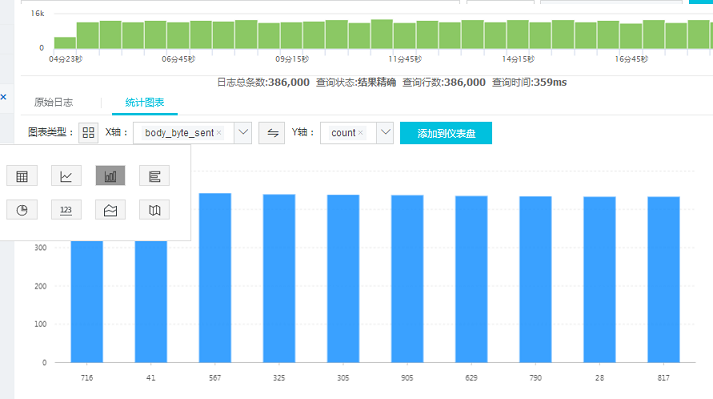Swap X and Y axes button
This screenshot has width=713, height=399.
pyautogui.click(x=272, y=133)
